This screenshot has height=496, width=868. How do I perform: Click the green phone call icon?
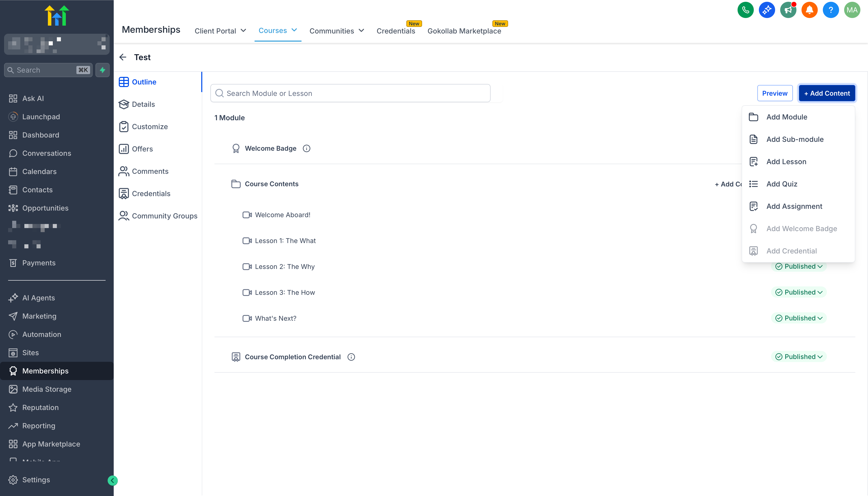pos(745,10)
